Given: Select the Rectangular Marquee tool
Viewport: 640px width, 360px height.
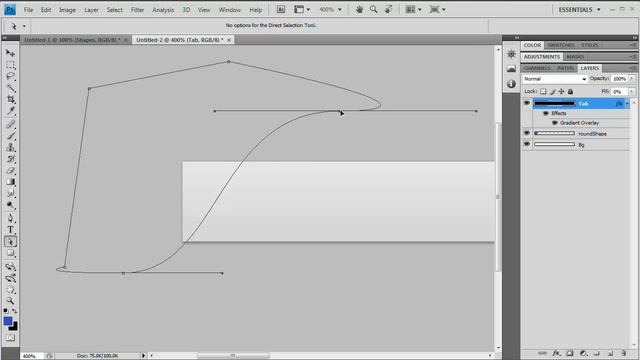Looking at the screenshot, I should click(10, 65).
